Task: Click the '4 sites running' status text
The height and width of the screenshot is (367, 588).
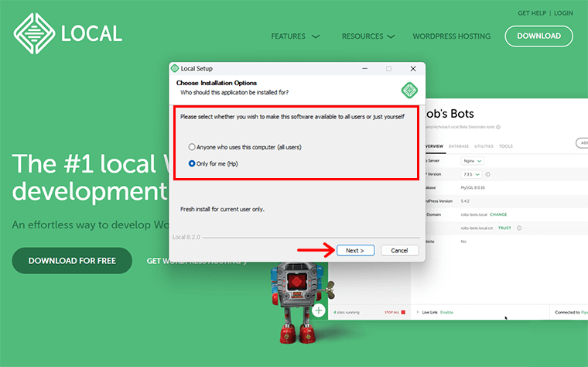Action: [347, 312]
